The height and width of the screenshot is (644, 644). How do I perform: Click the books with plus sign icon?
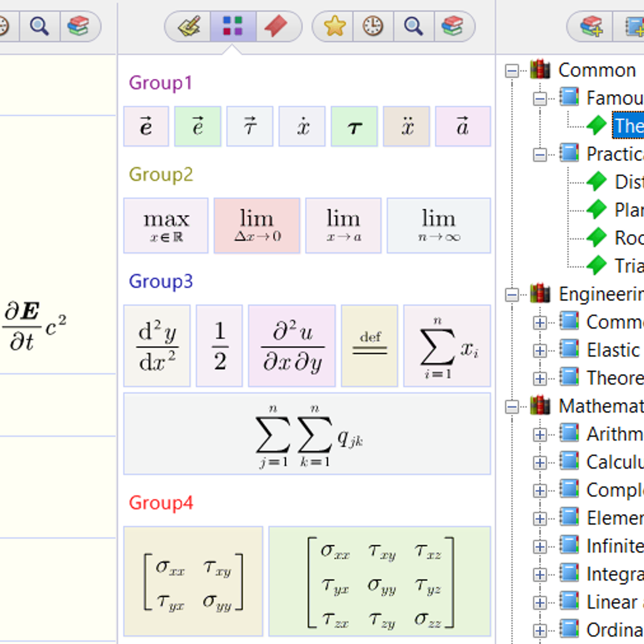(x=591, y=26)
